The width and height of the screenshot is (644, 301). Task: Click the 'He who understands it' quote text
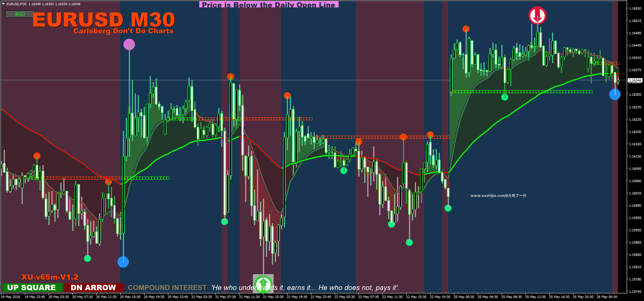[x=305, y=288]
